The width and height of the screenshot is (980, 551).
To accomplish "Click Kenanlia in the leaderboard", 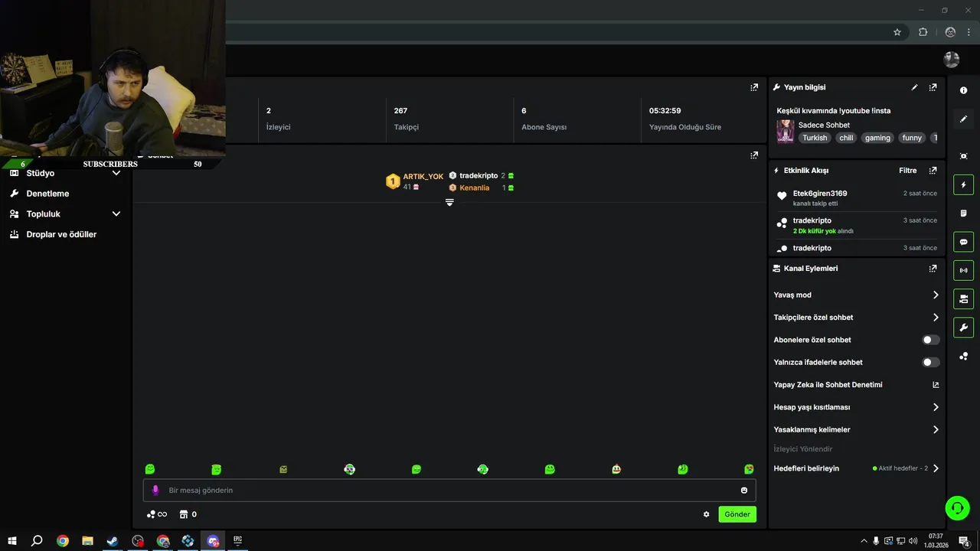I will click(x=475, y=187).
